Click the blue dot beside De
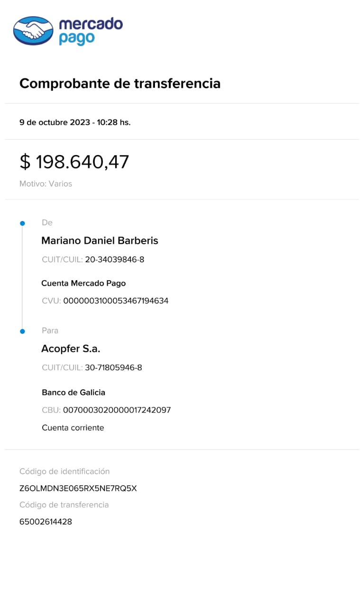Screen dimensions: 364x607 (x=22, y=223)
